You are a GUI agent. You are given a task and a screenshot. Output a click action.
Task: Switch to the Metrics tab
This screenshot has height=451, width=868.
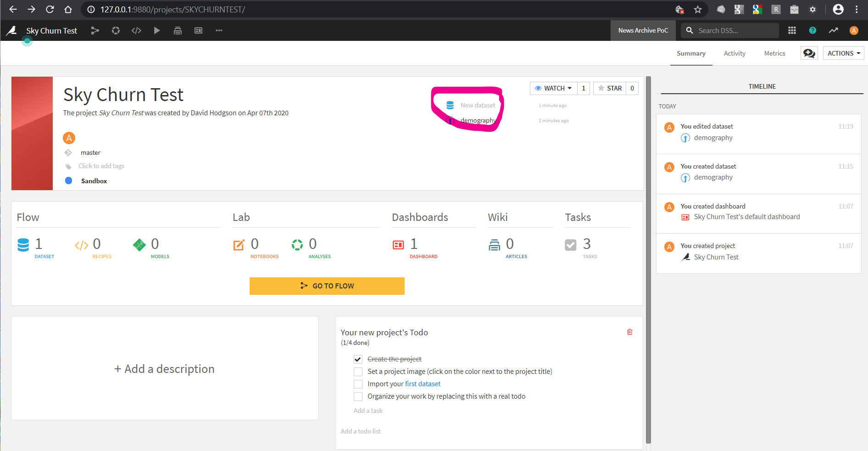774,53
